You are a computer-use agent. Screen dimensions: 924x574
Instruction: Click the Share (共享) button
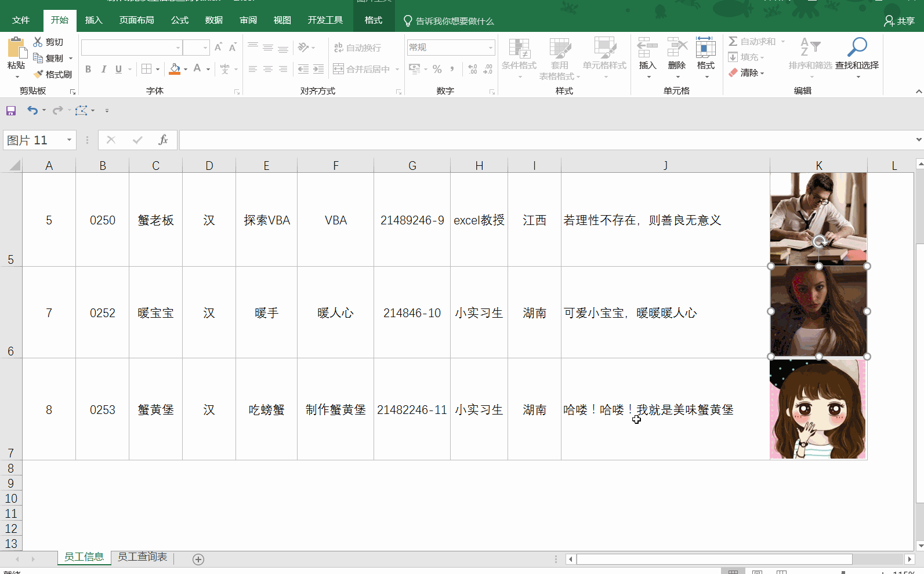pos(900,21)
